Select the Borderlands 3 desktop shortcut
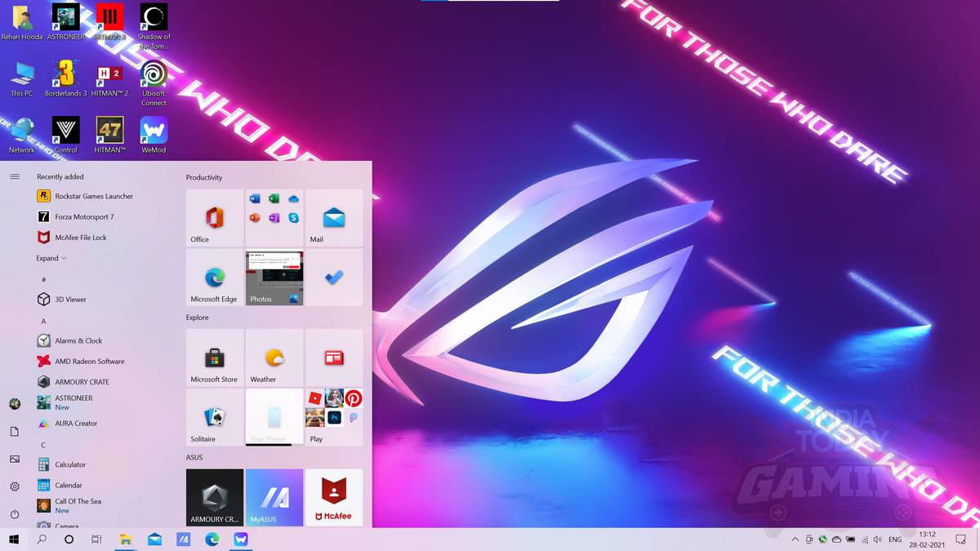The image size is (980, 551). click(65, 79)
